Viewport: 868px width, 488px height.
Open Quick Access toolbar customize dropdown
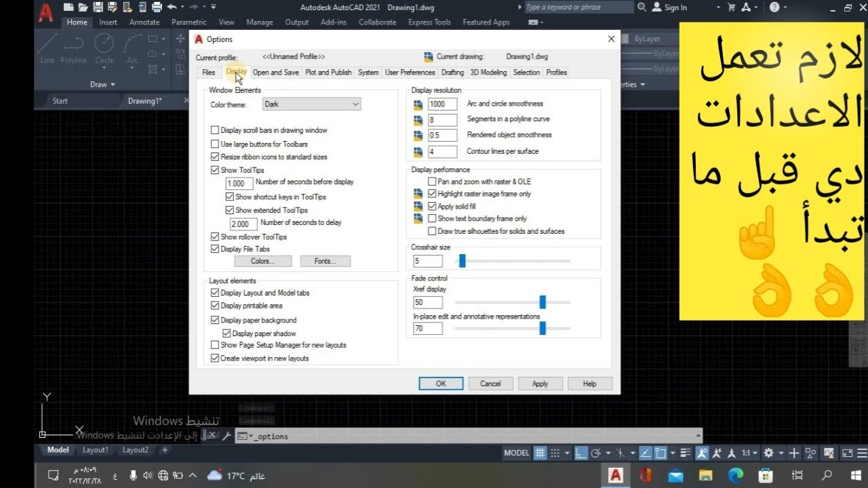[213, 7]
